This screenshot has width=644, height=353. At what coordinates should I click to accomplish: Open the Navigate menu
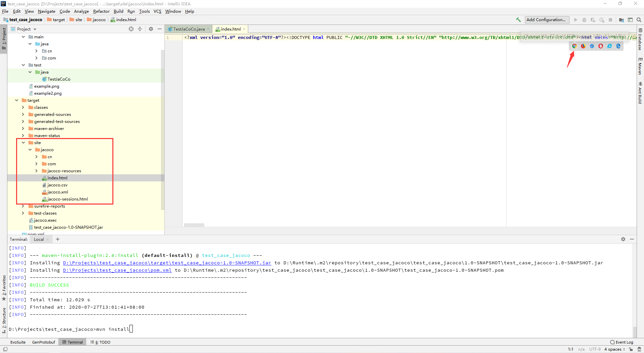click(x=47, y=11)
